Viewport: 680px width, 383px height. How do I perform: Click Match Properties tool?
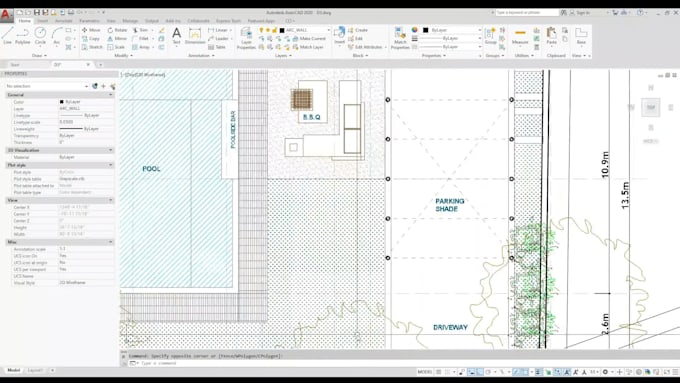pyautogui.click(x=399, y=38)
